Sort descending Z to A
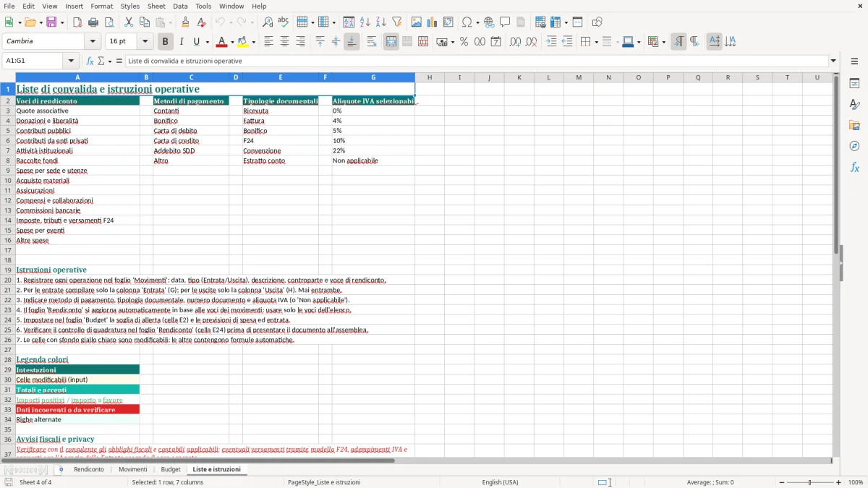 (x=381, y=22)
